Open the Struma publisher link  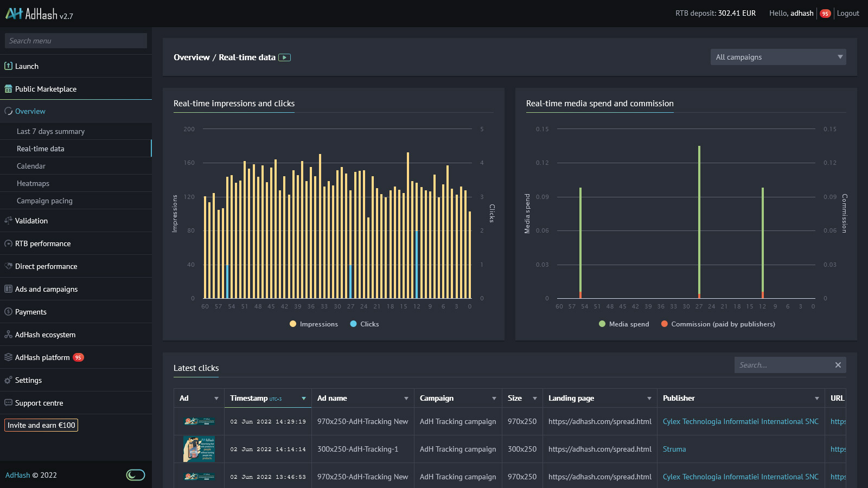(x=674, y=449)
